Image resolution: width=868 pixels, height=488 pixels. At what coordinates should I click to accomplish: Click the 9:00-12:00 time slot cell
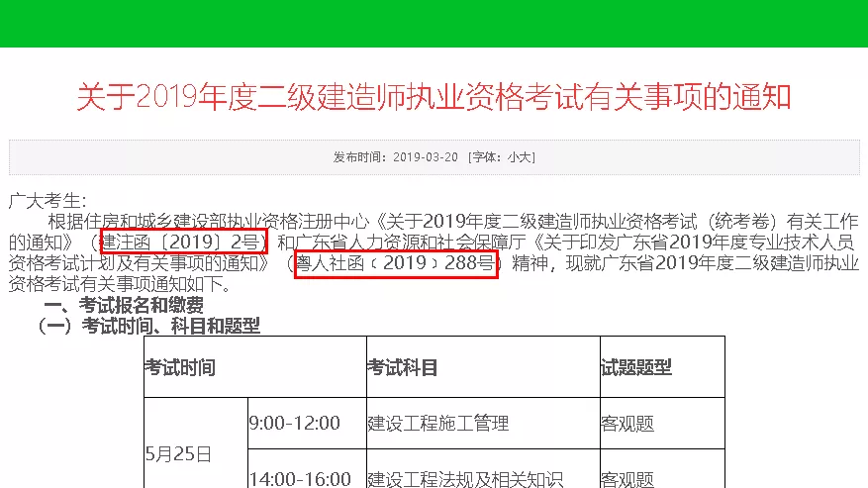295,424
